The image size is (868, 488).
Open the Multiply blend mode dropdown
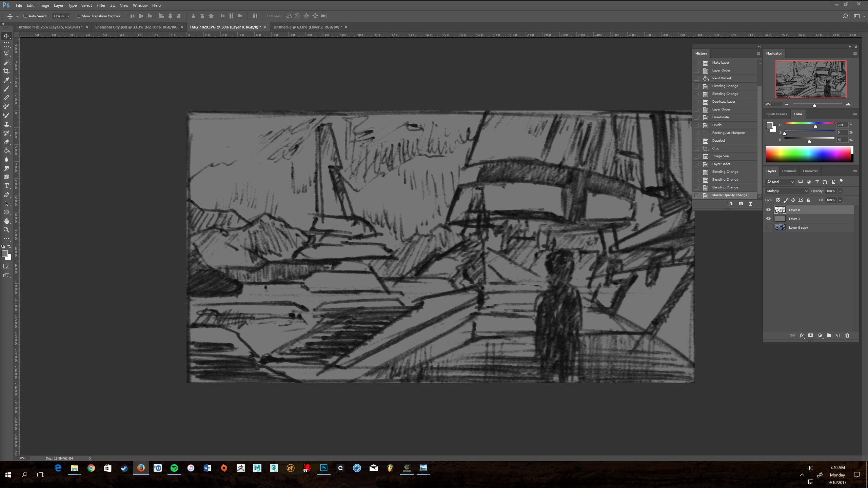[x=787, y=191]
